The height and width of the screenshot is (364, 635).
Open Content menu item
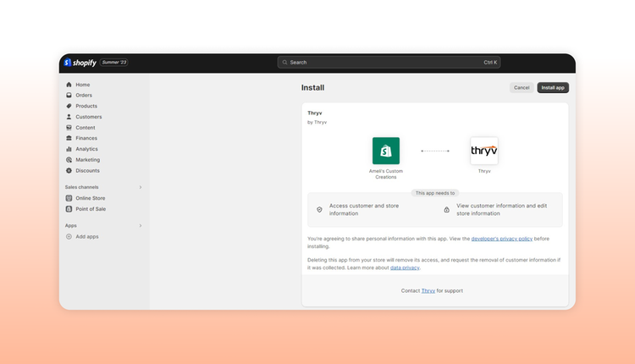pos(85,128)
